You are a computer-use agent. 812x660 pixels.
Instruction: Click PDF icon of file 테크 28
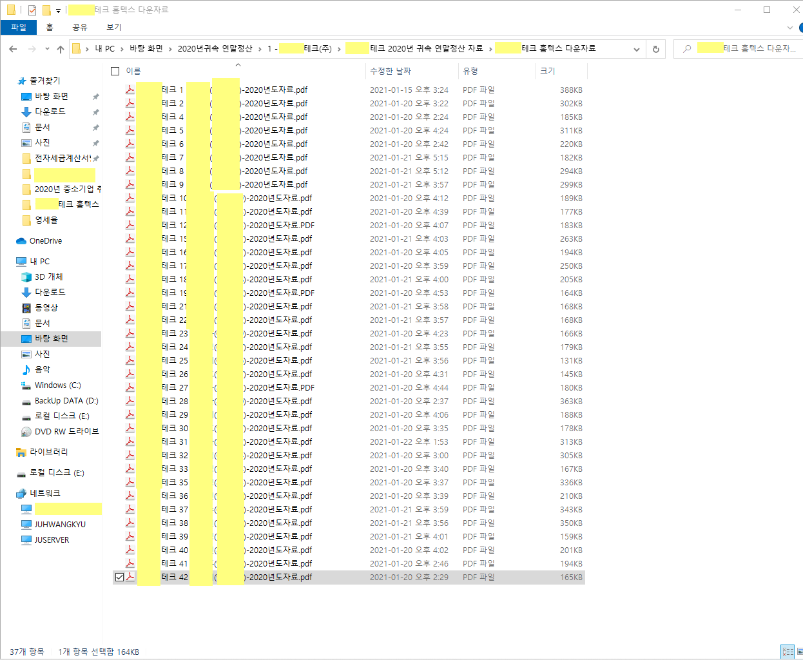tap(130, 401)
